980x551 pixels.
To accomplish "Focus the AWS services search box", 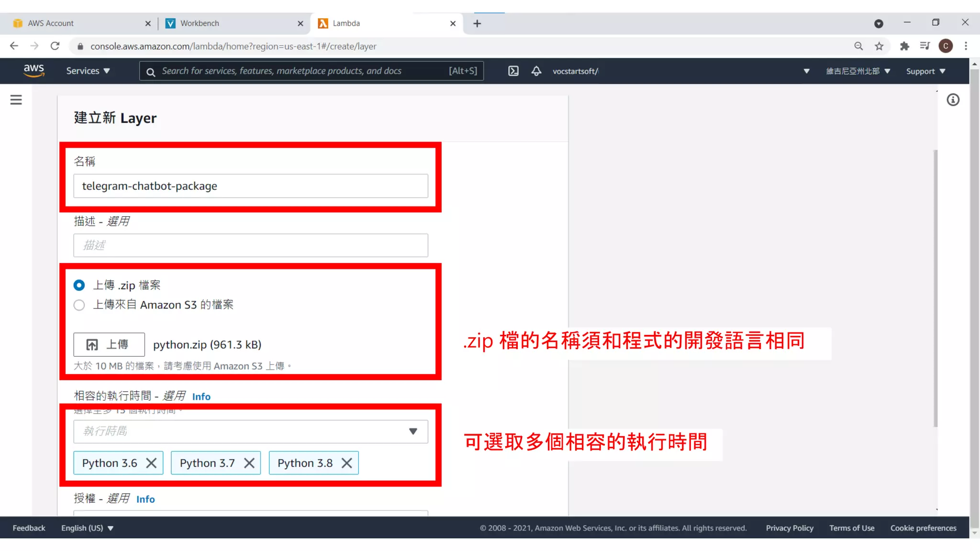I will (x=312, y=71).
